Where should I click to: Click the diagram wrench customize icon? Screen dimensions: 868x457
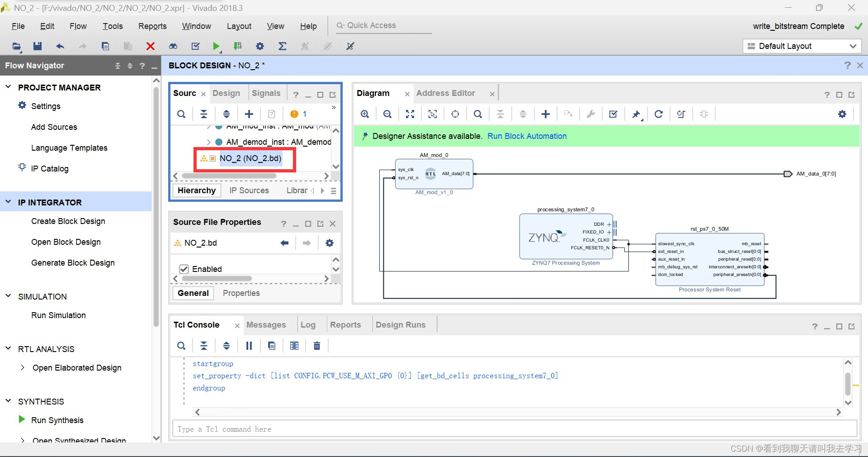point(591,114)
